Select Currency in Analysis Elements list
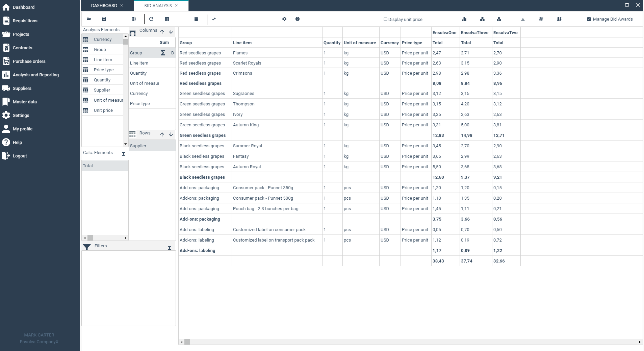This screenshot has width=644, height=351. tap(103, 39)
